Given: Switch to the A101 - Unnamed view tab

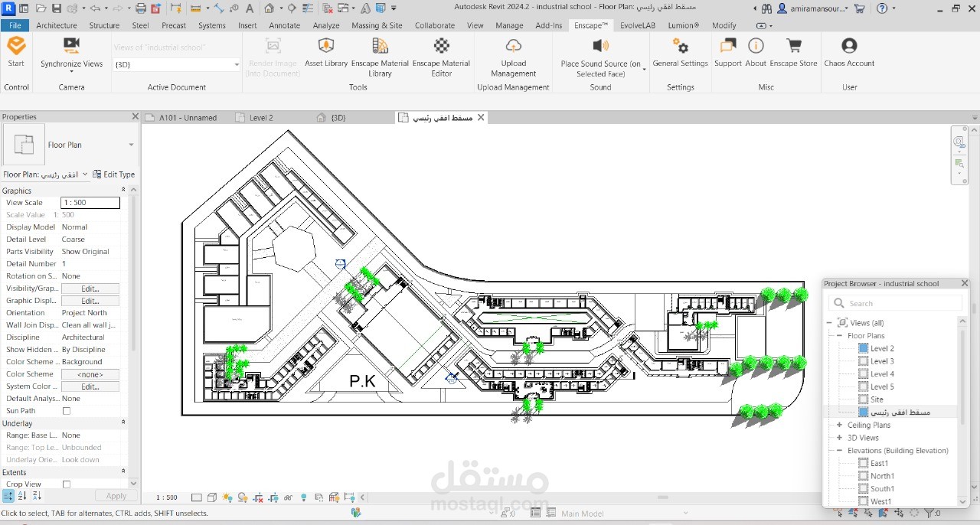Looking at the screenshot, I should pos(188,118).
